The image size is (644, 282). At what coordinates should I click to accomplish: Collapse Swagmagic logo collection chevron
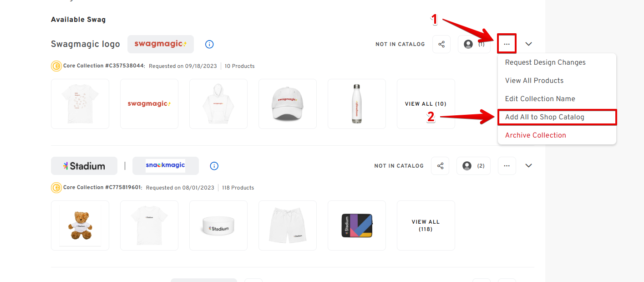tap(528, 44)
